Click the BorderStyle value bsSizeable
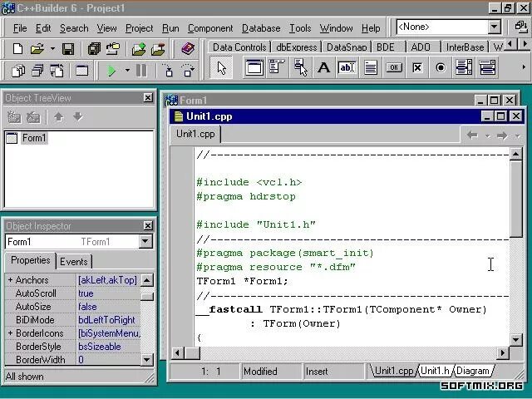The image size is (532, 399). (109, 347)
